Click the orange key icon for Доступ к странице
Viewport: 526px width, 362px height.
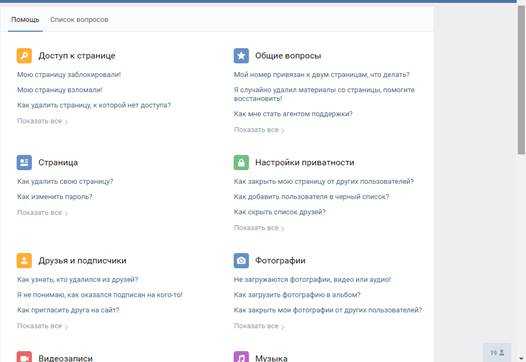[x=24, y=56]
